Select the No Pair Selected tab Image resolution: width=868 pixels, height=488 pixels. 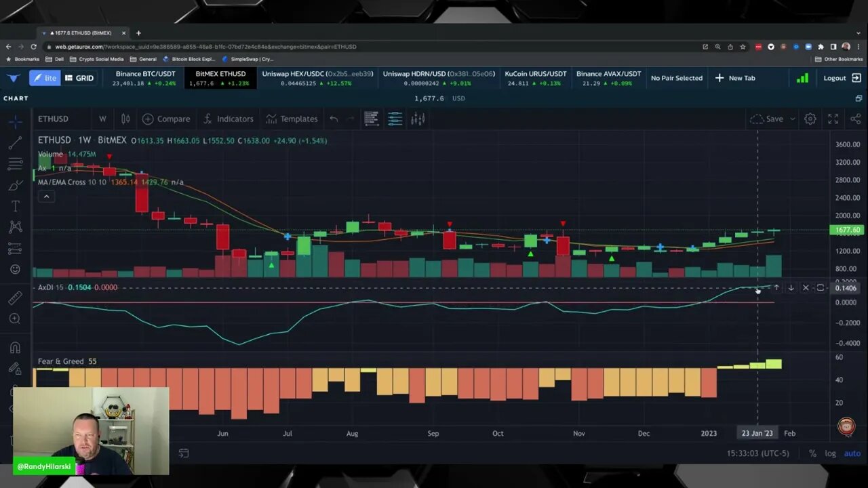677,78
